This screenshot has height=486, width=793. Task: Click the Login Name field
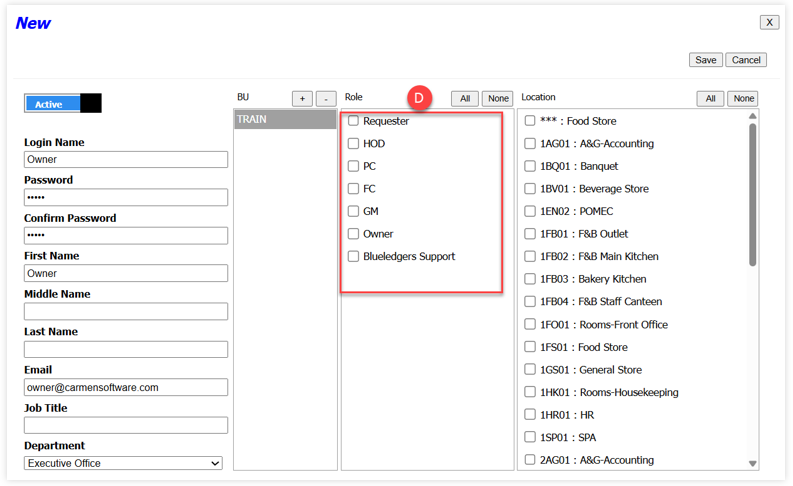[126, 159]
